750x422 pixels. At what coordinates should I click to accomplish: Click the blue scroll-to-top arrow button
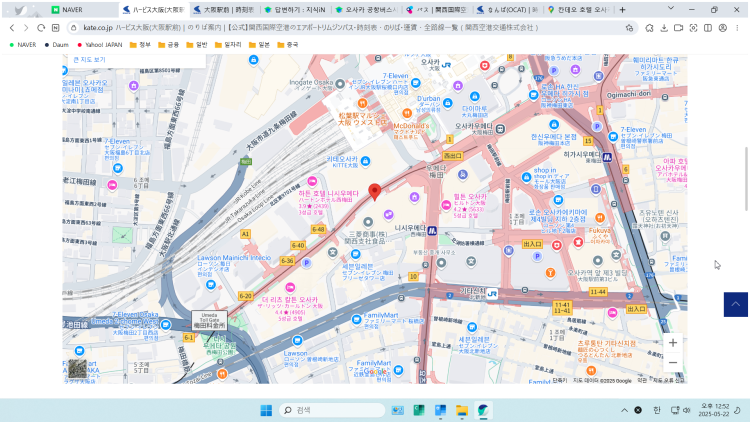pos(735,304)
